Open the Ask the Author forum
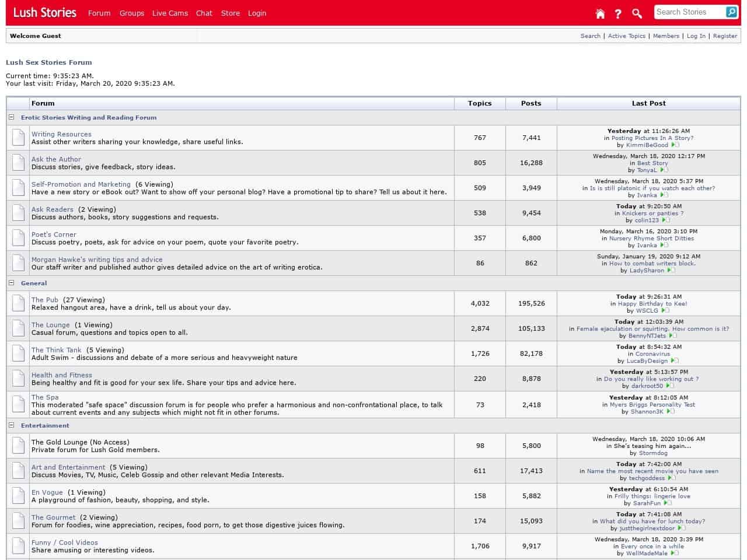This screenshot has width=747, height=560. point(56,159)
